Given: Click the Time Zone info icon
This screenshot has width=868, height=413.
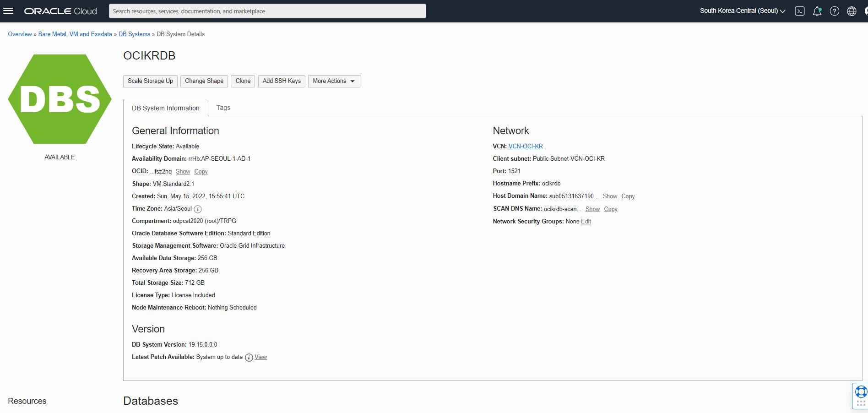Looking at the screenshot, I should point(198,209).
